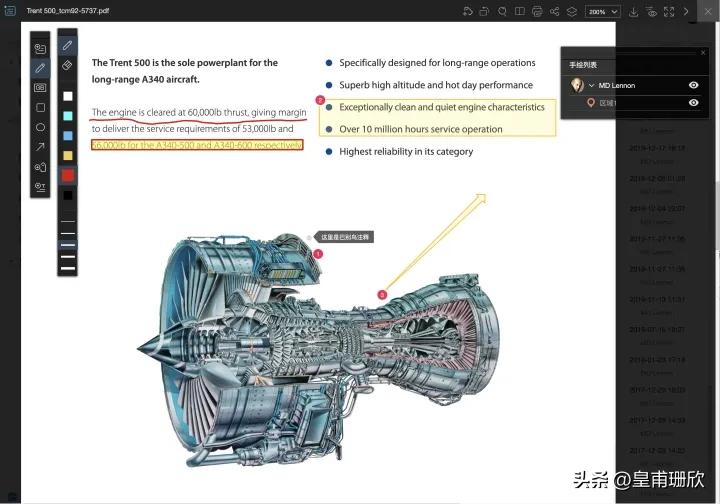Open the search magnifier in top toolbar
The image size is (720, 504).
pyautogui.click(x=502, y=11)
